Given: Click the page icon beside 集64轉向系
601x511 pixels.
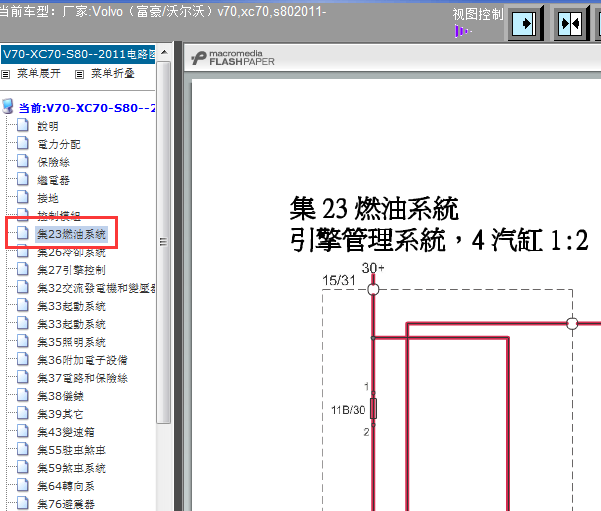Looking at the screenshot, I should click(x=23, y=485).
